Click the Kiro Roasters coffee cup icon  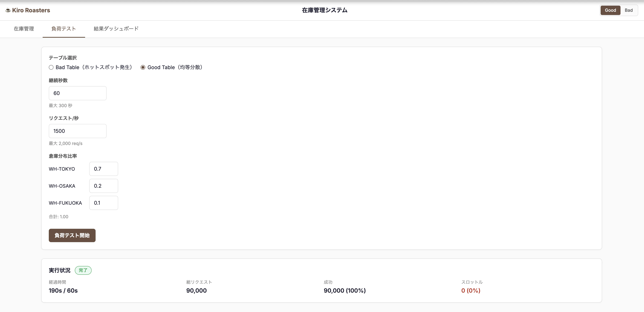click(8, 10)
